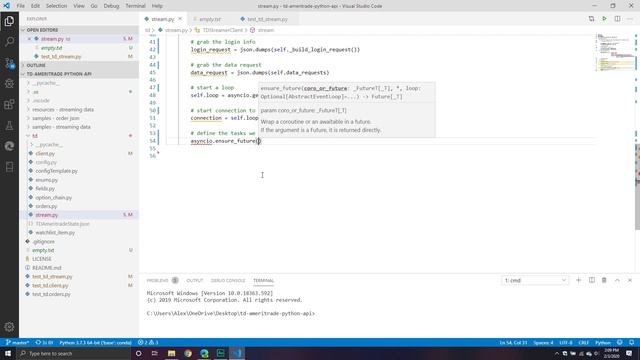This screenshot has width=640, height=360.
Task: Click the editor minimap preview
Action: pos(616,52)
